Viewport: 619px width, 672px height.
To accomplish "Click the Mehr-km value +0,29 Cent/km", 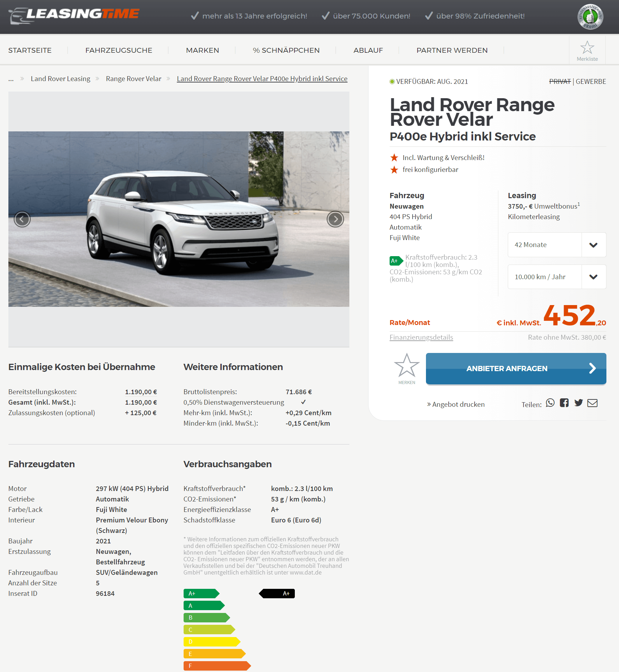I will (x=308, y=413).
